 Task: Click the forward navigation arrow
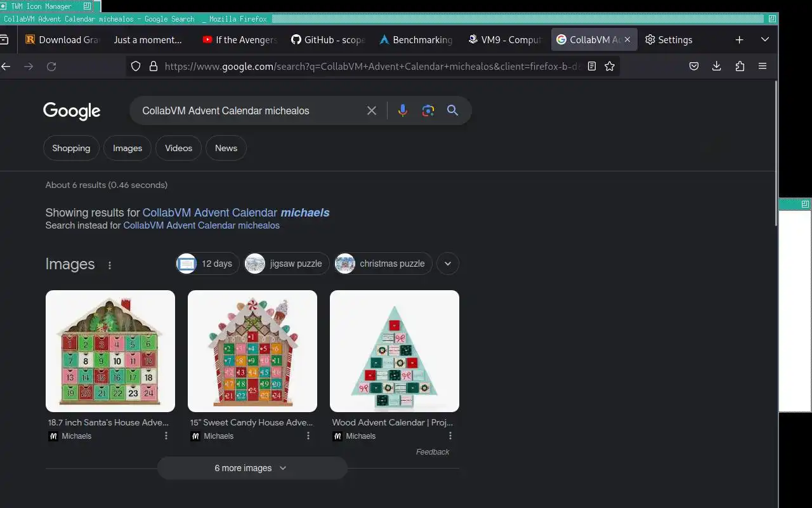[29, 66]
